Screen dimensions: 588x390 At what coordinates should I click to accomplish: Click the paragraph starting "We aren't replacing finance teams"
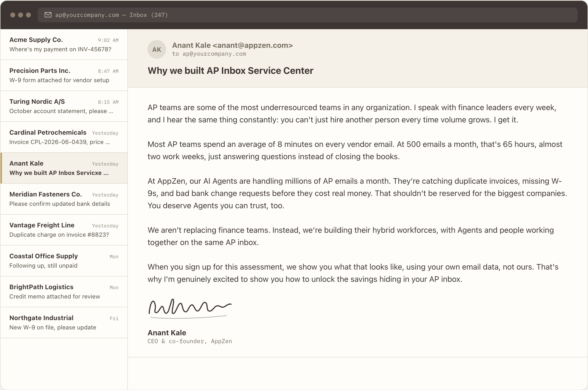point(351,236)
